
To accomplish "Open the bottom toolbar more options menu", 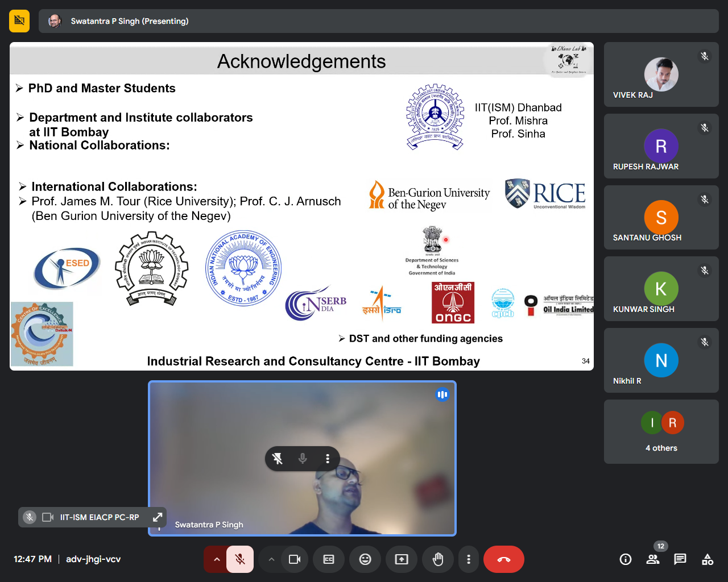I will coord(469,559).
